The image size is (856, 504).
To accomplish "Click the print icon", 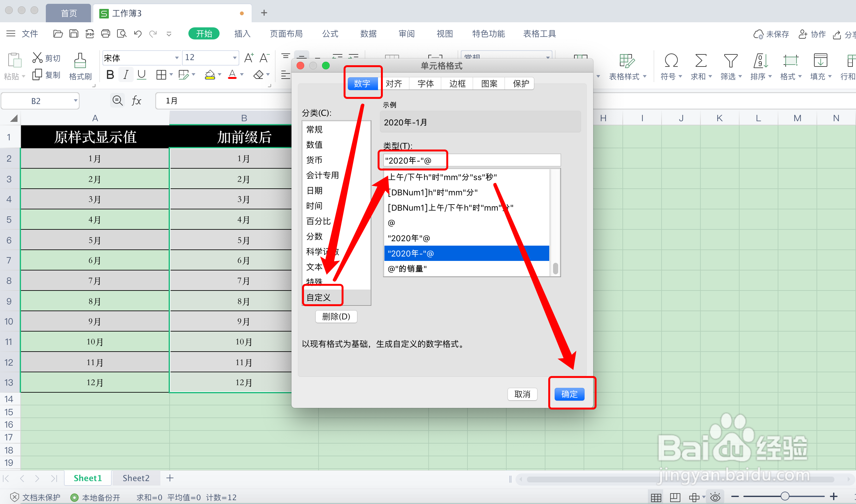I will tap(106, 34).
